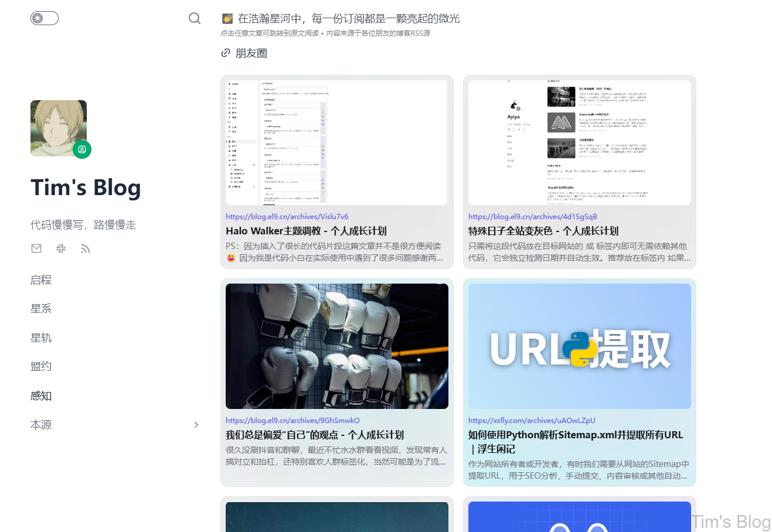Image resolution: width=772 pixels, height=532 pixels.
Task: Click the URL提取 card preview banner
Action: pos(579,345)
